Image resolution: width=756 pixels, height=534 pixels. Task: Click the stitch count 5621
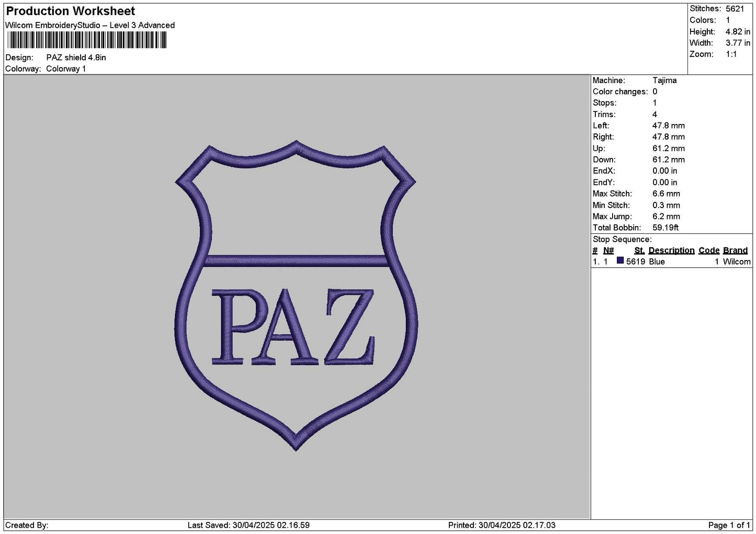tap(735, 9)
